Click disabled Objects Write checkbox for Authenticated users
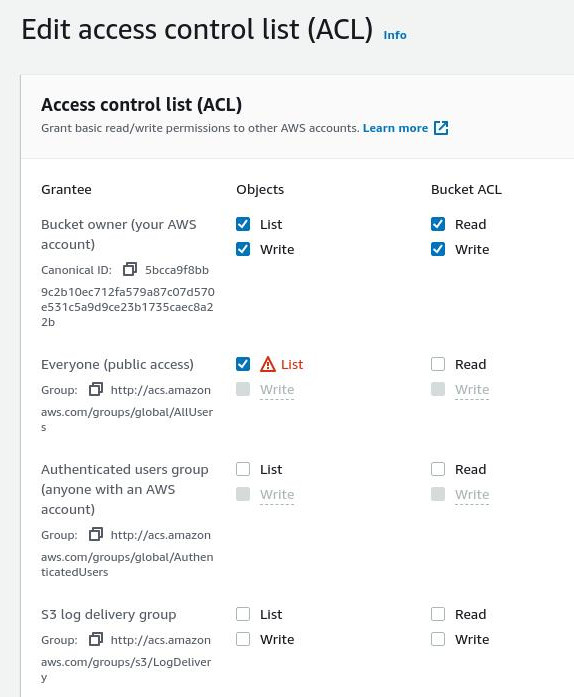 pos(243,494)
